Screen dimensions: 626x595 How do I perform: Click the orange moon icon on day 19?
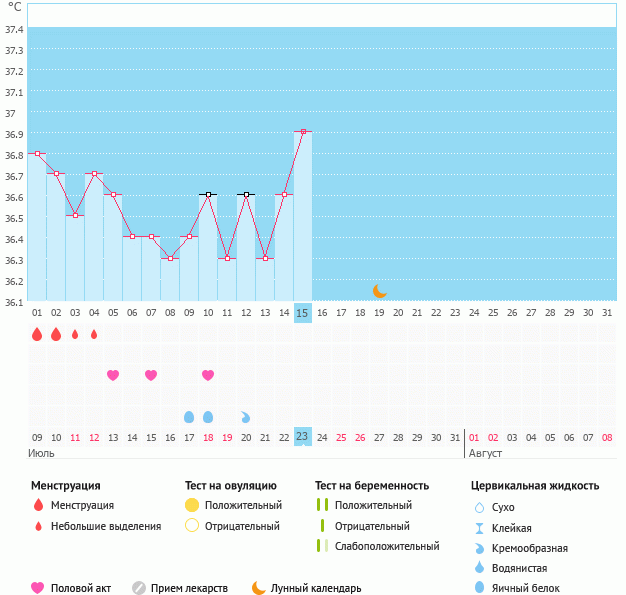[379, 291]
